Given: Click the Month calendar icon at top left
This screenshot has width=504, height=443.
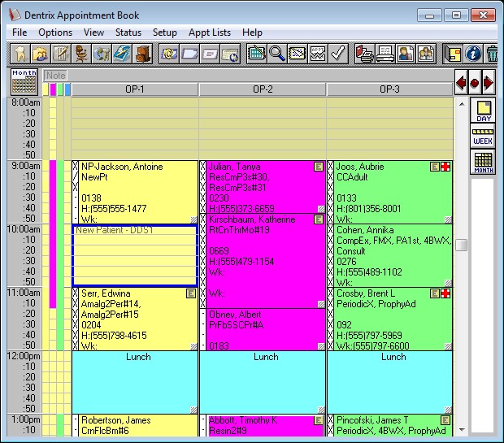Looking at the screenshot, I should click(24, 82).
